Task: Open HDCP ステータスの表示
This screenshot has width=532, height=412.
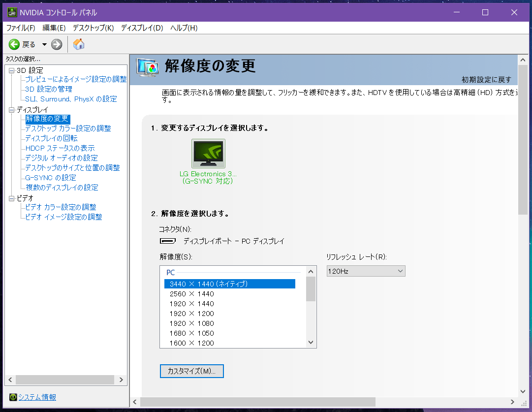Action: click(x=60, y=148)
